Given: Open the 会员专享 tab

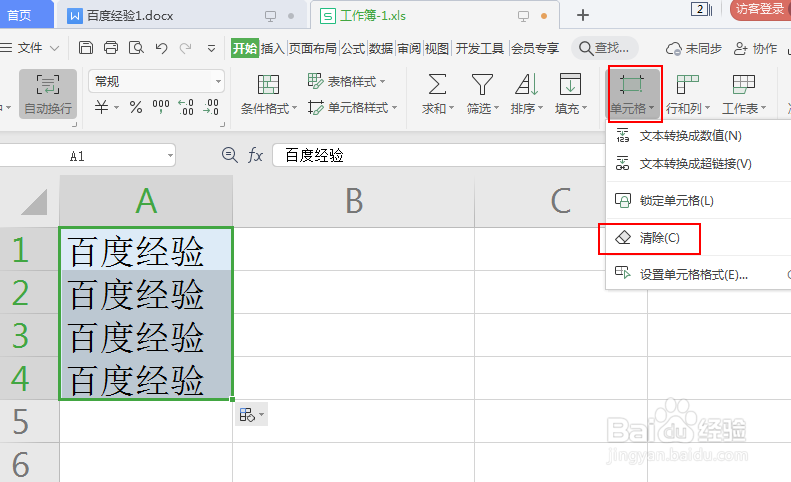Looking at the screenshot, I should coord(535,48).
